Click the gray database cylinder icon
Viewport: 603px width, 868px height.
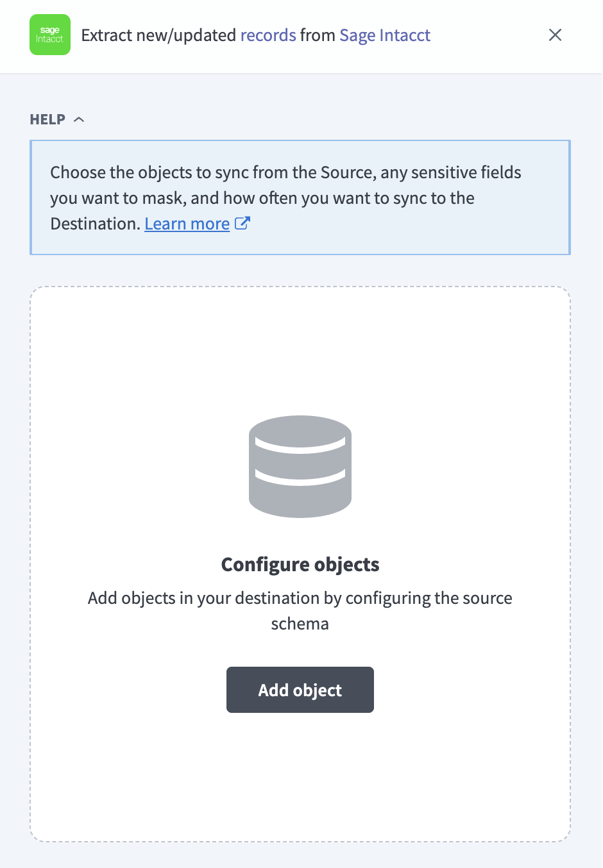coord(300,467)
